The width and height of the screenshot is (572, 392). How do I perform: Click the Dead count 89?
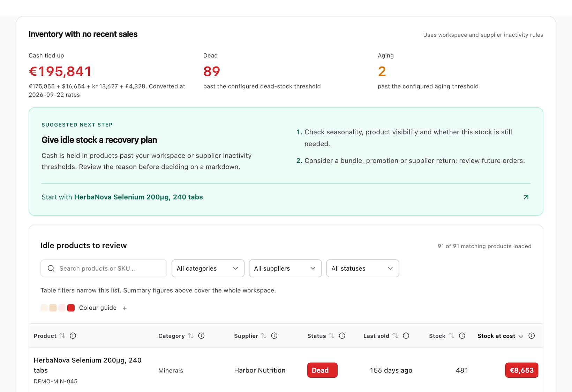pos(212,71)
